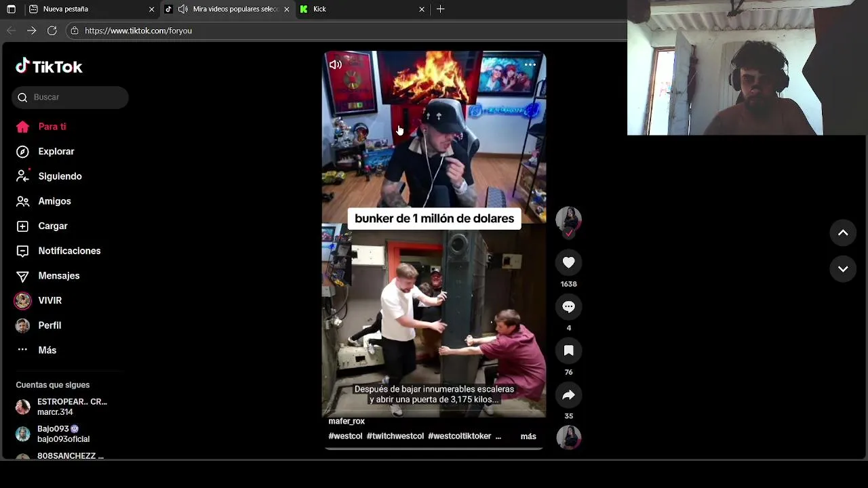Click the TikTok logo
The width and height of the screenshot is (868, 488).
tap(49, 66)
